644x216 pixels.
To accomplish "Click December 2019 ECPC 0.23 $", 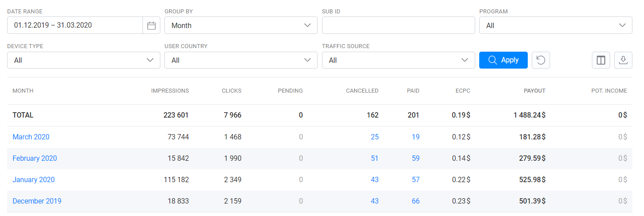I will pyautogui.click(x=461, y=201).
